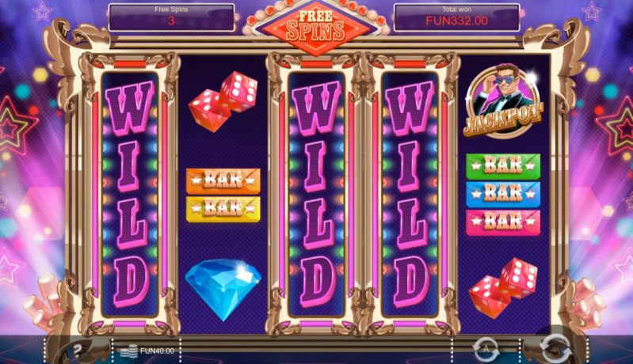The image size is (633, 364).
Task: Click the coin stack bet icon
Action: pyautogui.click(x=129, y=351)
